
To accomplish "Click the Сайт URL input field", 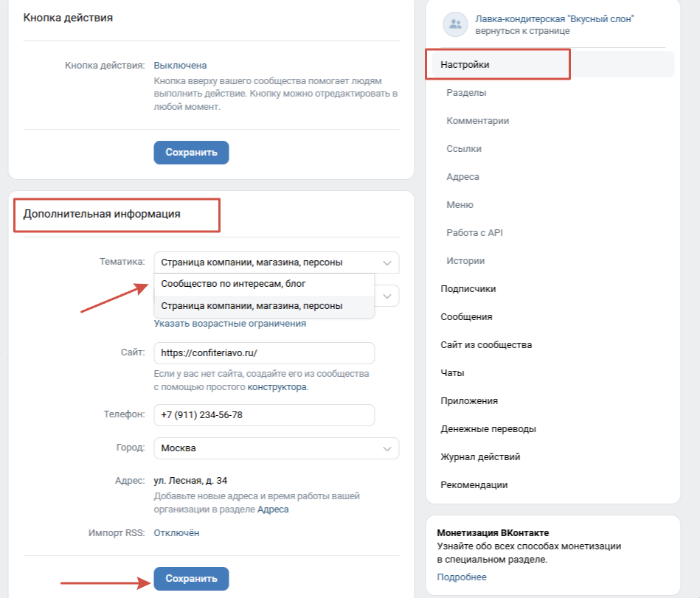I will (263, 353).
